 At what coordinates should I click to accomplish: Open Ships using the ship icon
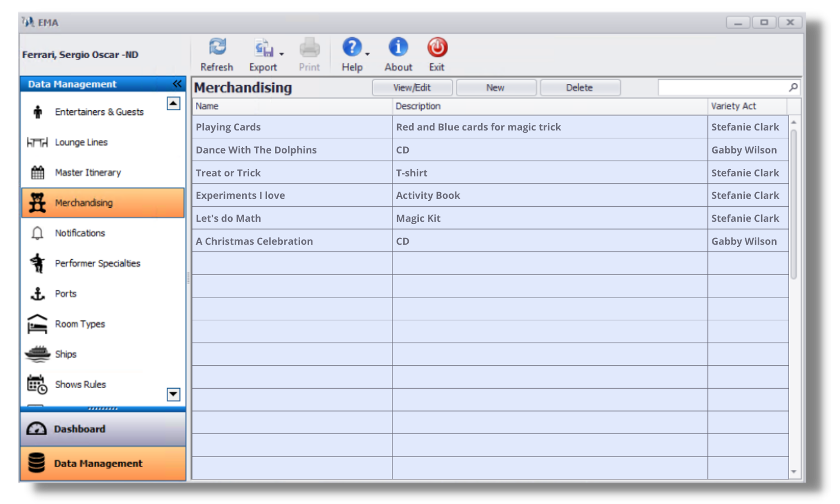click(37, 354)
